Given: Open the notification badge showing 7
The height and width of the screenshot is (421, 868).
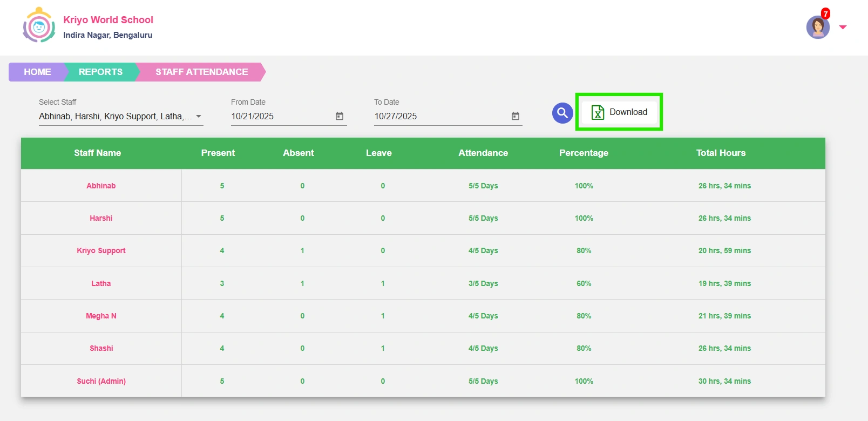Looking at the screenshot, I should [825, 13].
